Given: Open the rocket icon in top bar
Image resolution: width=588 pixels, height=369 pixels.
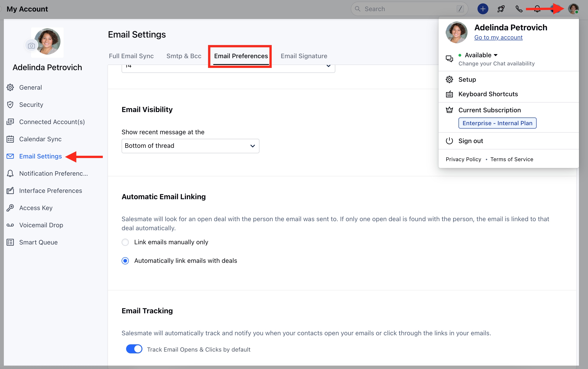Looking at the screenshot, I should click(501, 9).
